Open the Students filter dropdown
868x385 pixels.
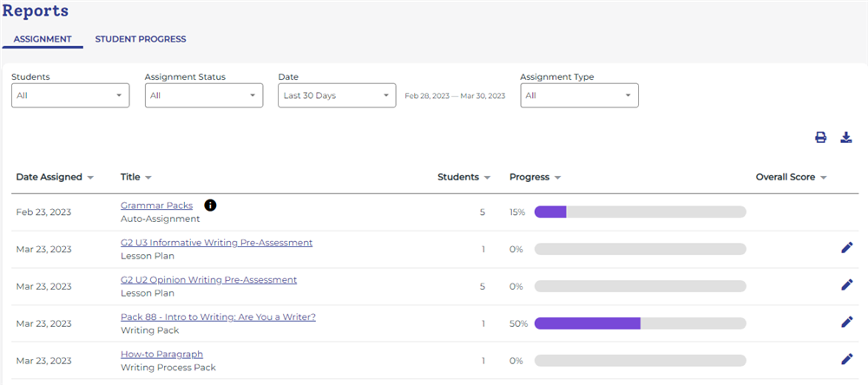click(70, 95)
